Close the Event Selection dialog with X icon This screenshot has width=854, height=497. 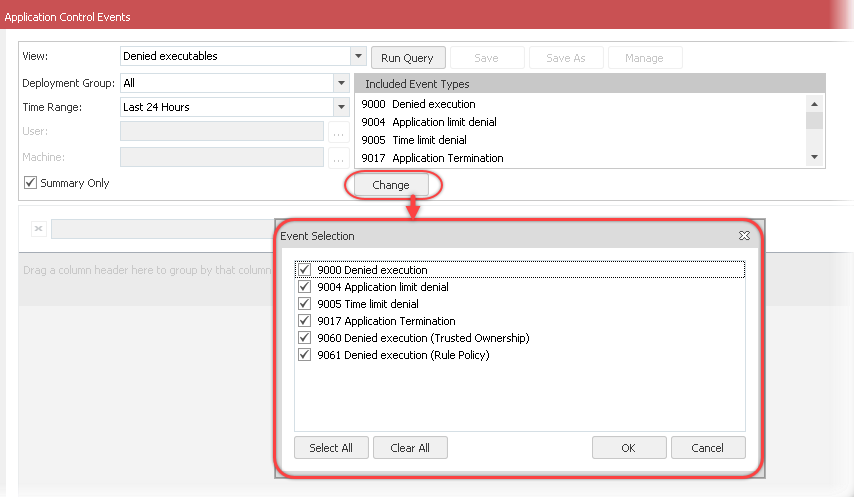pyautogui.click(x=744, y=236)
